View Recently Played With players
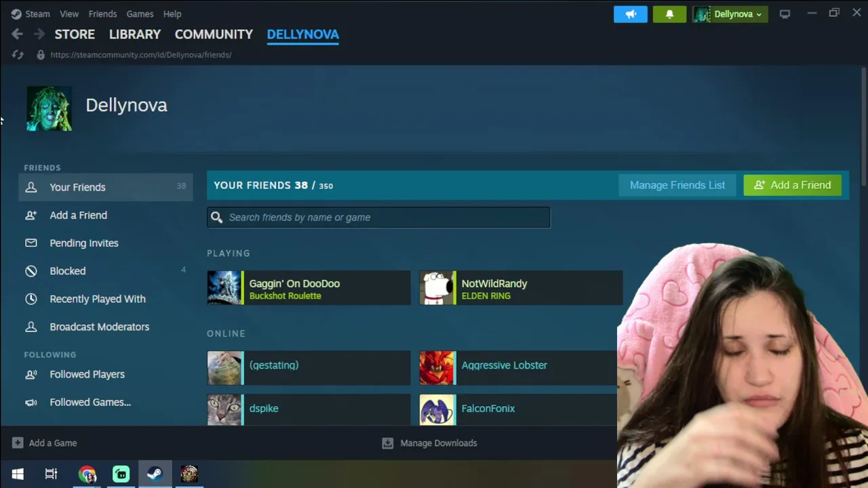 click(106, 299)
